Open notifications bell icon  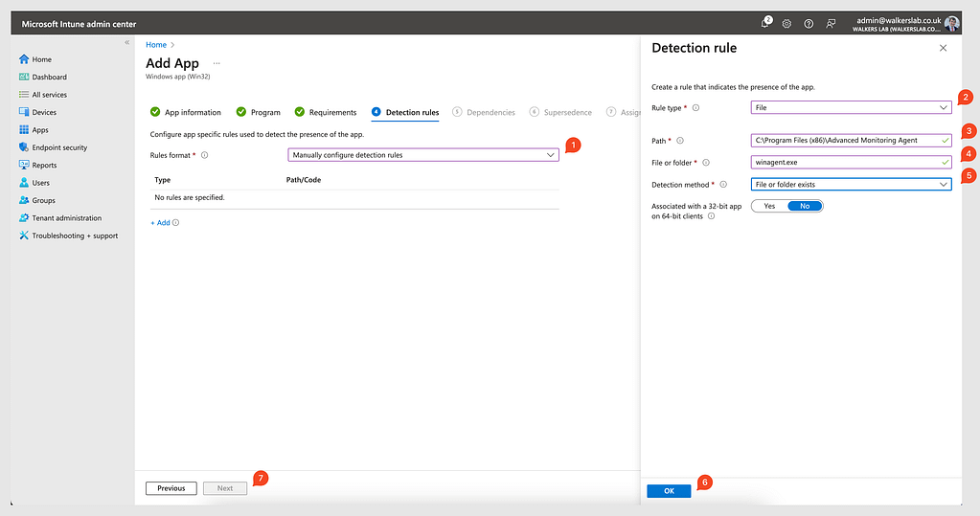765,23
